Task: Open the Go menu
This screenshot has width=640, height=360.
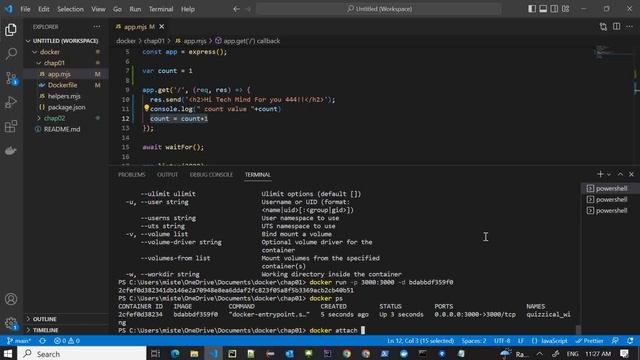Action: pyautogui.click(x=117, y=9)
